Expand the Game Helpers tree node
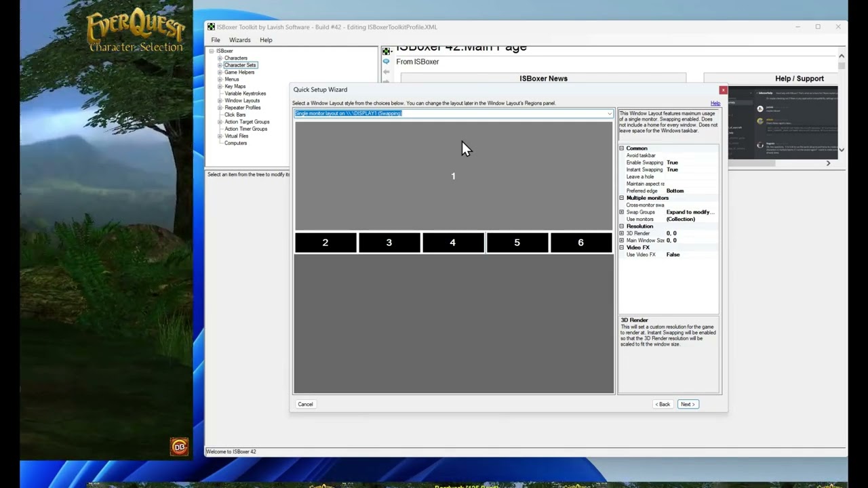The width and height of the screenshot is (868, 488). (x=220, y=73)
